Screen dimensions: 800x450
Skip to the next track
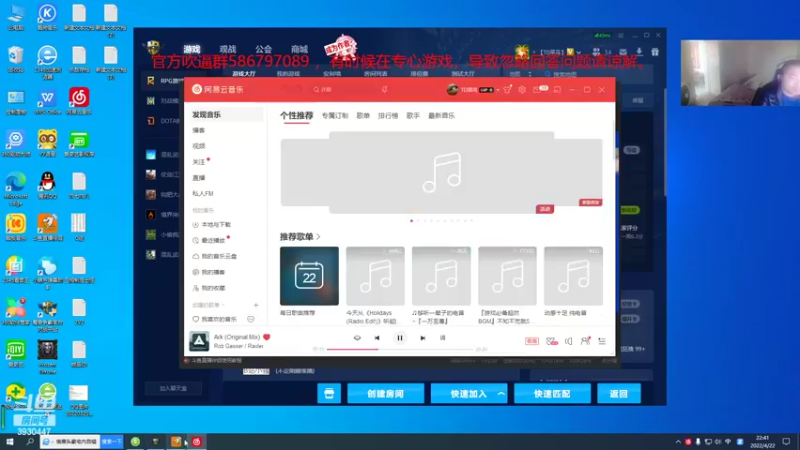pyautogui.click(x=422, y=338)
